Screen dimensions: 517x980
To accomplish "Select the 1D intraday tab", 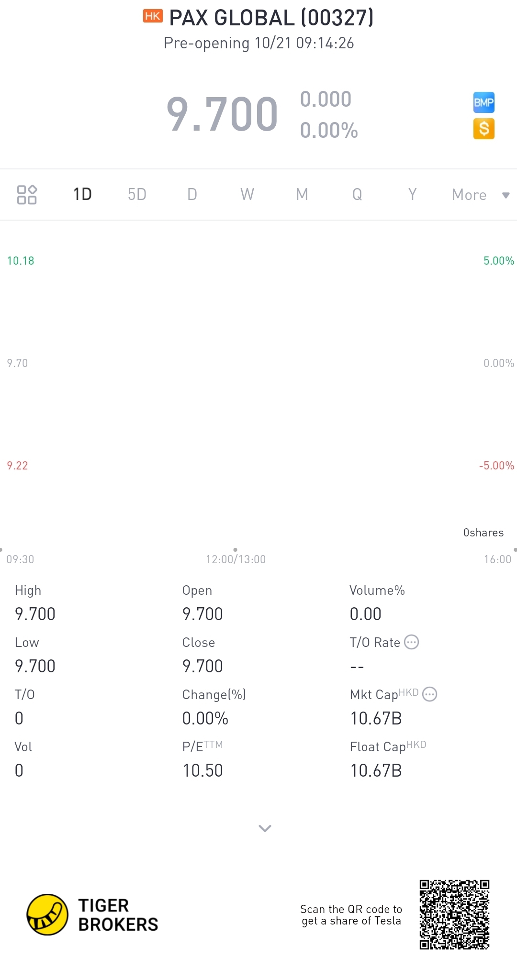I will click(82, 195).
